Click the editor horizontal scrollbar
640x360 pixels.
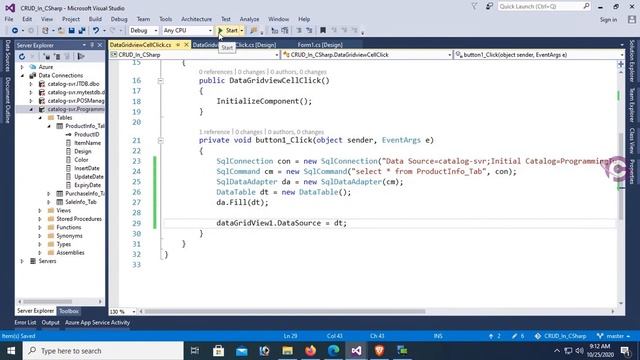[284, 311]
